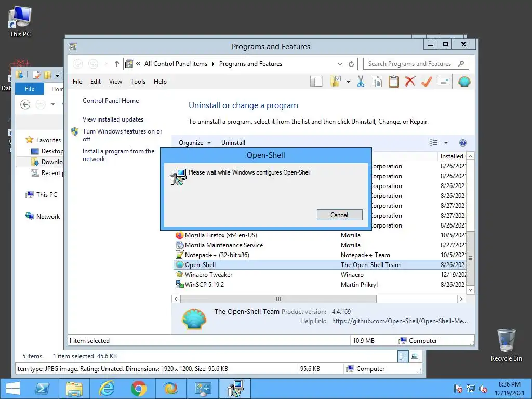Click the Uninstall button in the toolbar
The width and height of the screenshot is (532, 399).
click(233, 143)
